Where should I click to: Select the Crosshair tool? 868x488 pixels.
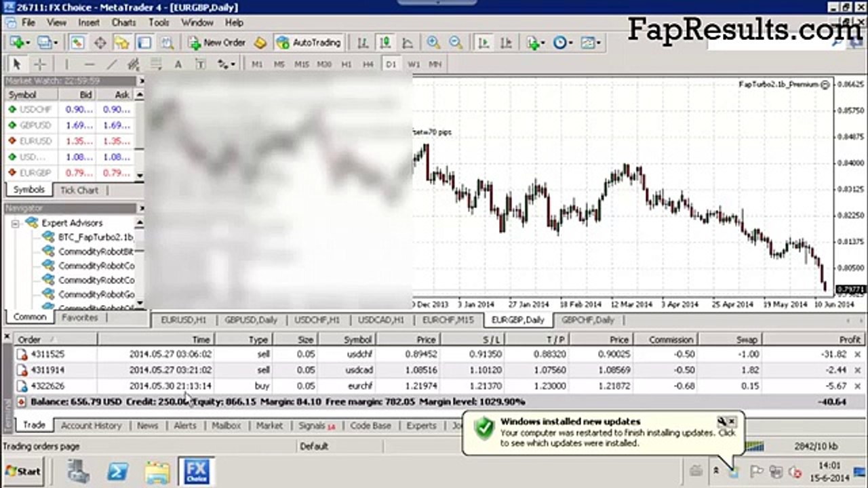click(40, 64)
